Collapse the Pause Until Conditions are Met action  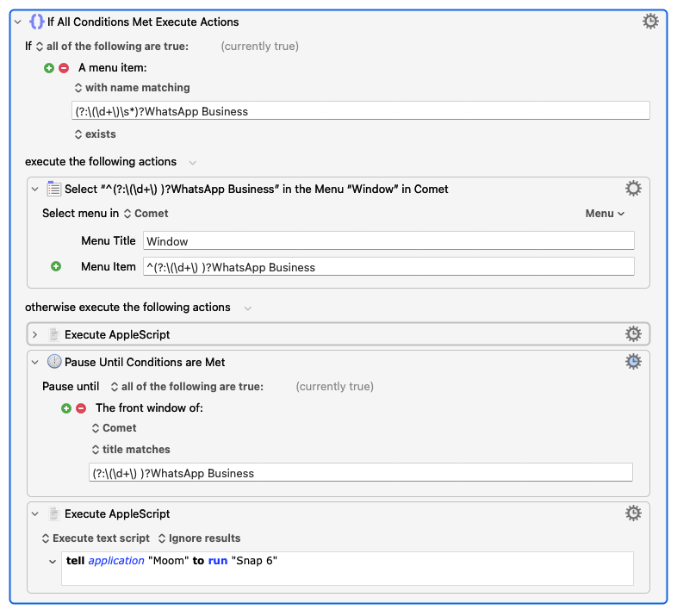(35, 362)
